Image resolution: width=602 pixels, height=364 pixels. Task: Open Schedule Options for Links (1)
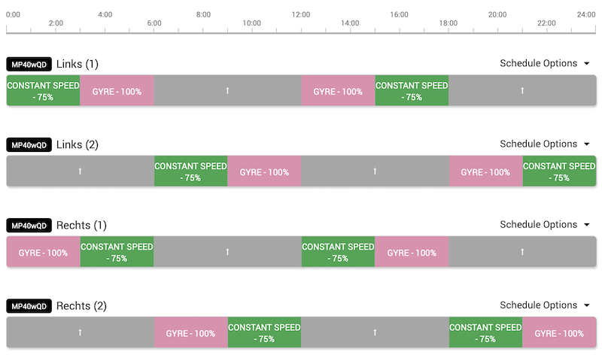tap(544, 63)
